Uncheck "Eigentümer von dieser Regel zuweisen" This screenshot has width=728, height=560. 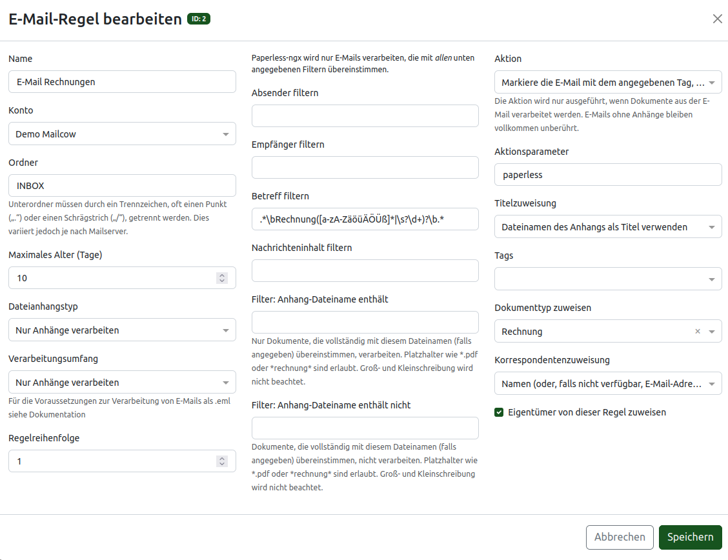point(499,412)
